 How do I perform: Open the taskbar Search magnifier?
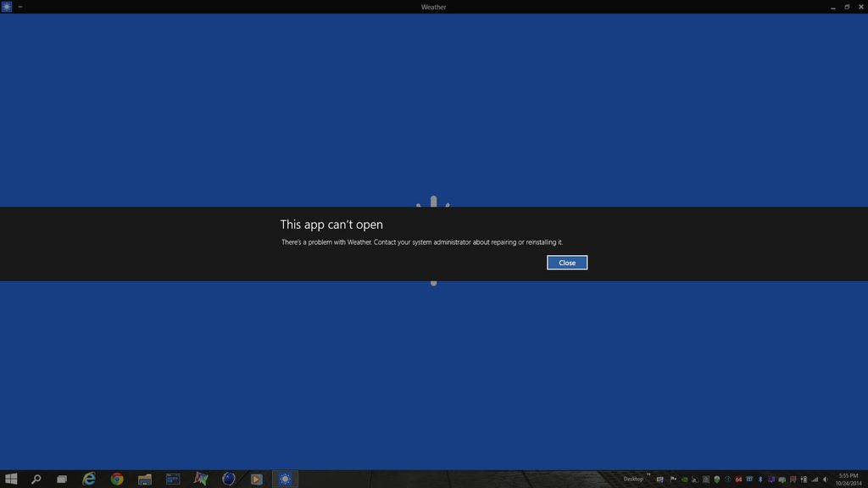36,479
